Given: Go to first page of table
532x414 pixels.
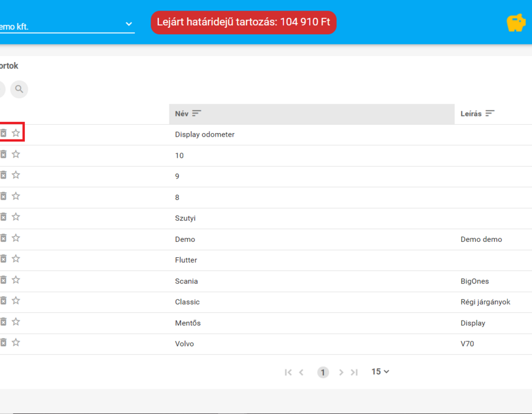Looking at the screenshot, I should pos(288,372).
